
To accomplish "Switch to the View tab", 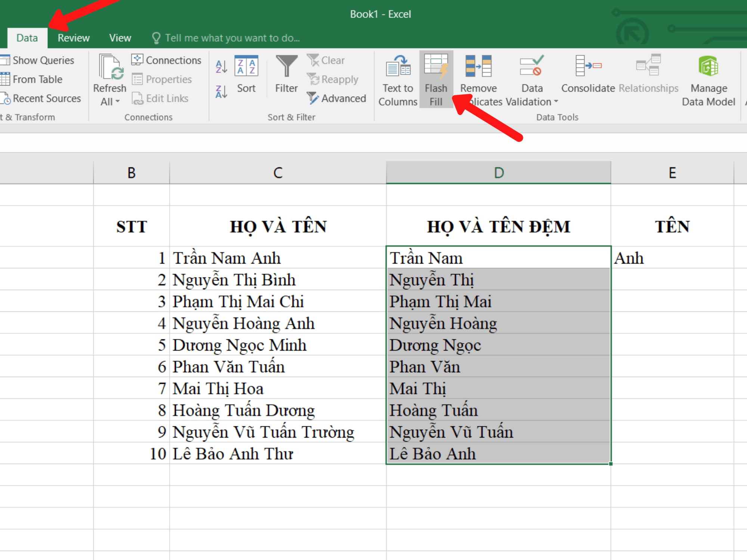I will [x=120, y=38].
